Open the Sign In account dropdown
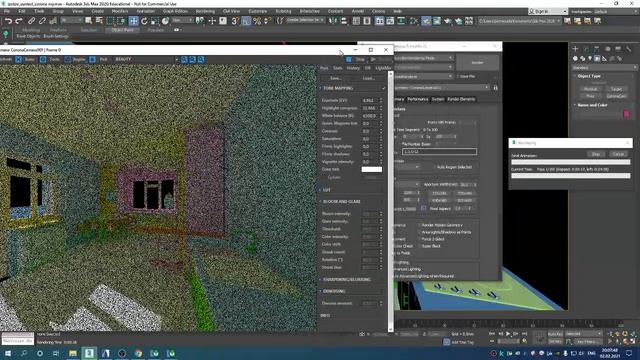This screenshot has width=640, height=360. coord(548,11)
